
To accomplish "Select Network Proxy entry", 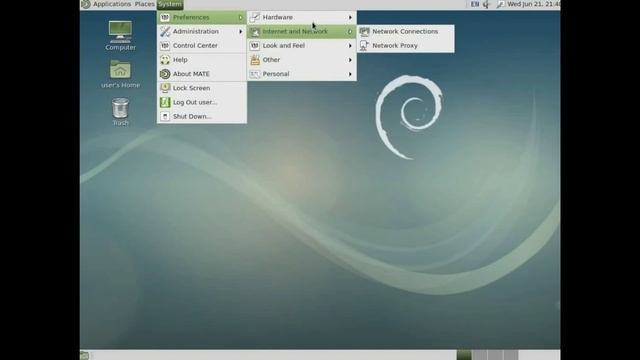I will point(406,46).
